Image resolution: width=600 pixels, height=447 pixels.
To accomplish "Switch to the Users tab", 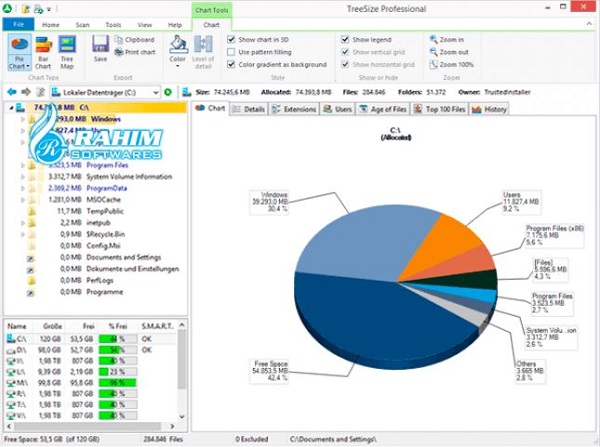I will point(338,109).
